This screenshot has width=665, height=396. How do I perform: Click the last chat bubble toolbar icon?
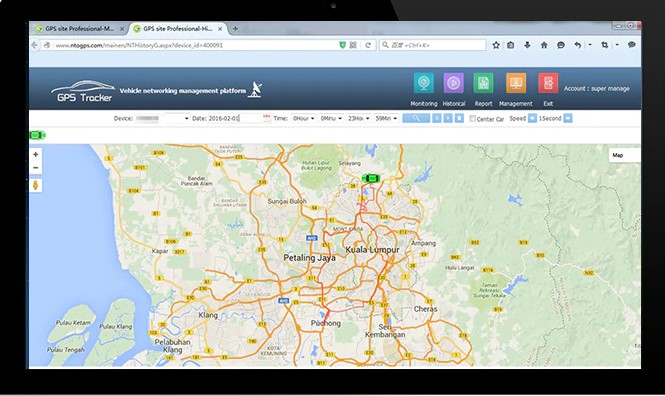coord(631,45)
